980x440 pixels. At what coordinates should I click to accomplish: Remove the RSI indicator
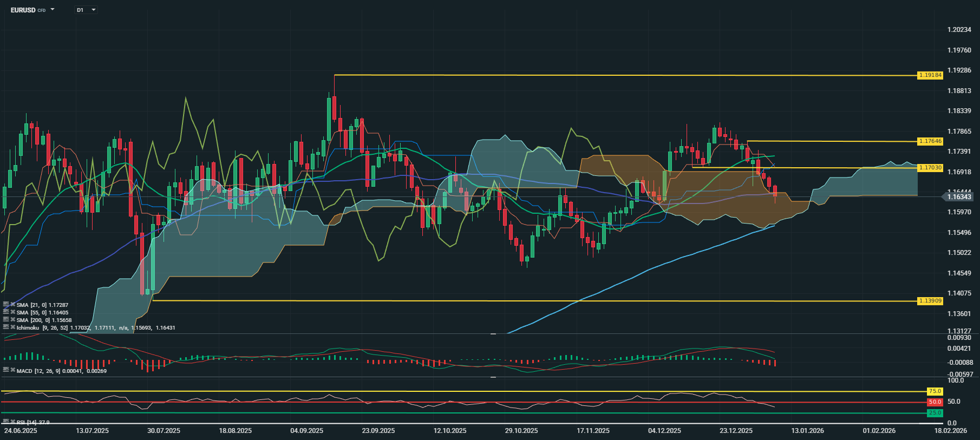12,422
